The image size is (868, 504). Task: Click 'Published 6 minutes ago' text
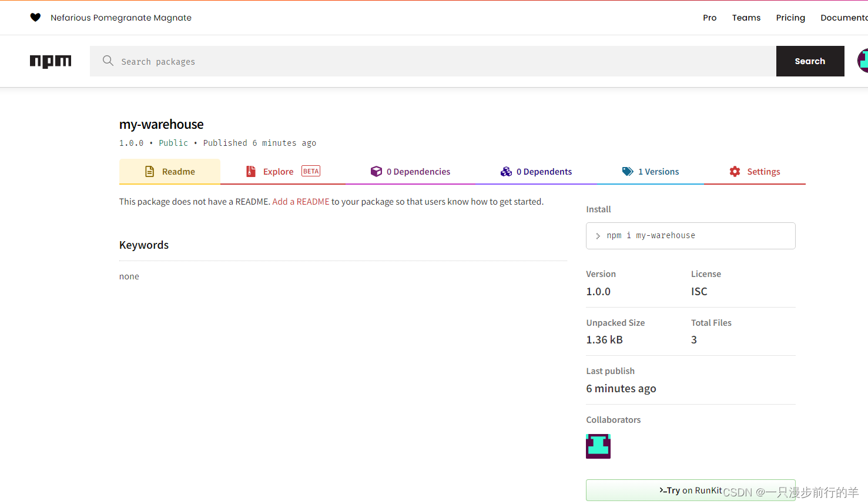click(260, 143)
